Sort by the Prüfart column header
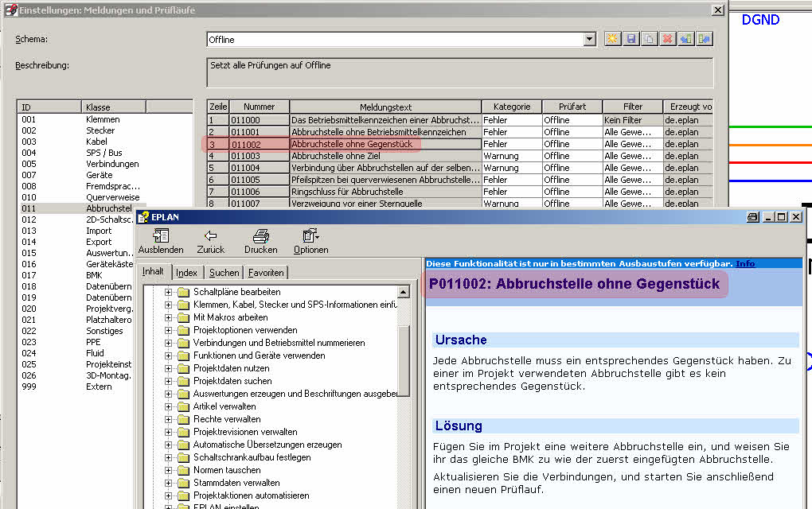This screenshot has height=509, width=812. click(x=572, y=107)
